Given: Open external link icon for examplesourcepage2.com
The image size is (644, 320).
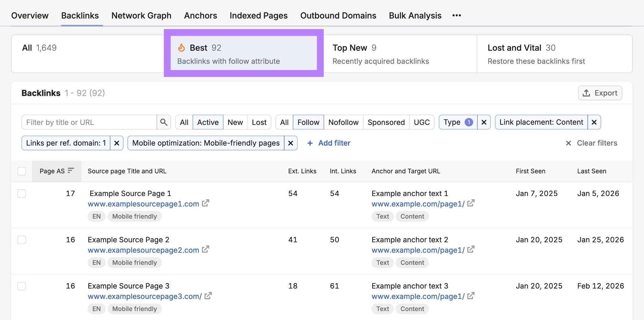Looking at the screenshot, I should pos(205,250).
